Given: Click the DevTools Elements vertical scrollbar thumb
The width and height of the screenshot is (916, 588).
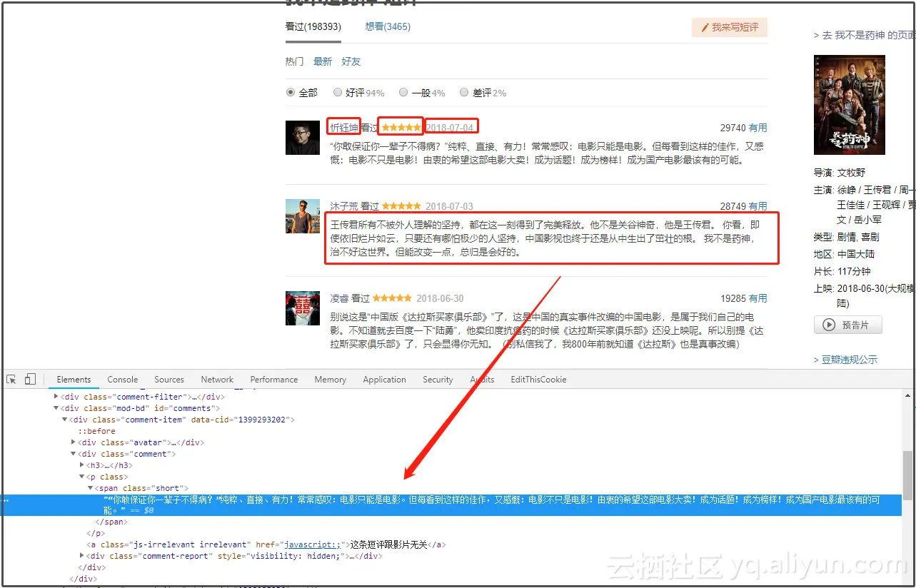Looking at the screenshot, I should click(907, 475).
